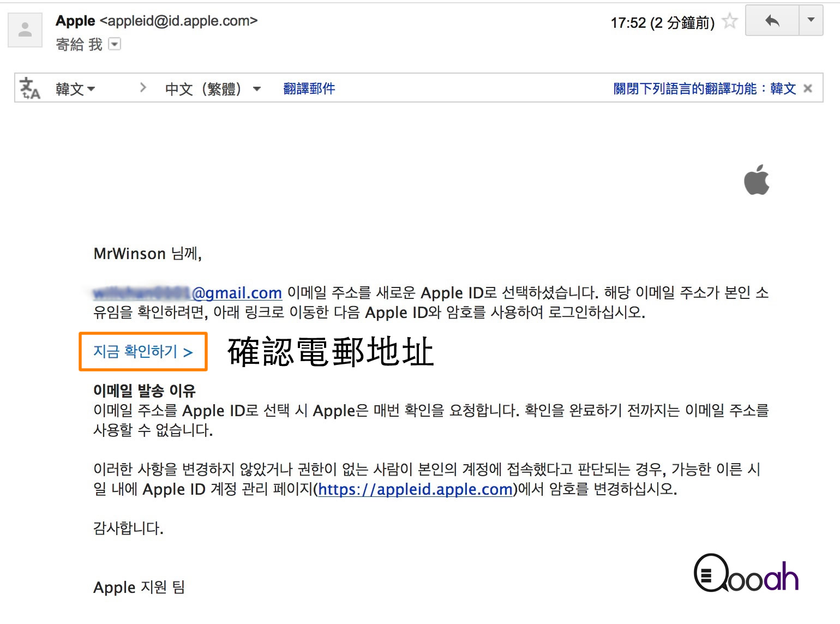Click the translate language icon

pos(30,88)
